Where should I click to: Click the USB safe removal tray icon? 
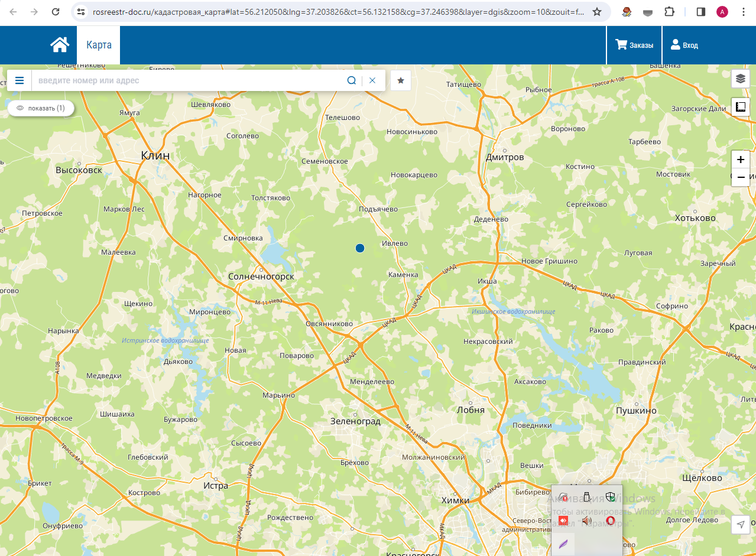click(587, 497)
